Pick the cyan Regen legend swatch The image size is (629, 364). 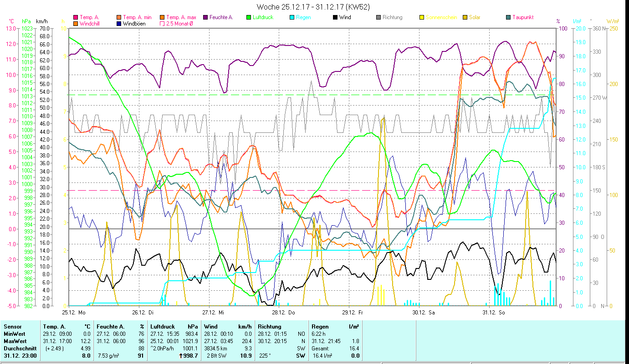[292, 17]
